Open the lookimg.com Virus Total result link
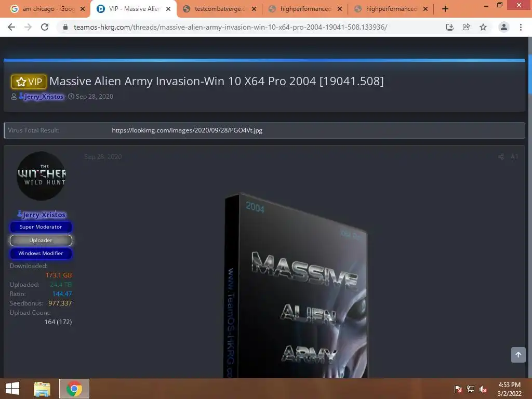The width and height of the screenshot is (532, 399). [x=187, y=130]
